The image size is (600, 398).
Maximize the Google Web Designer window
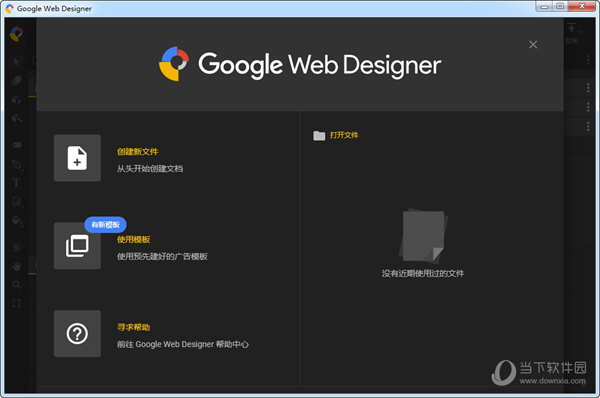pyautogui.click(x=560, y=6)
